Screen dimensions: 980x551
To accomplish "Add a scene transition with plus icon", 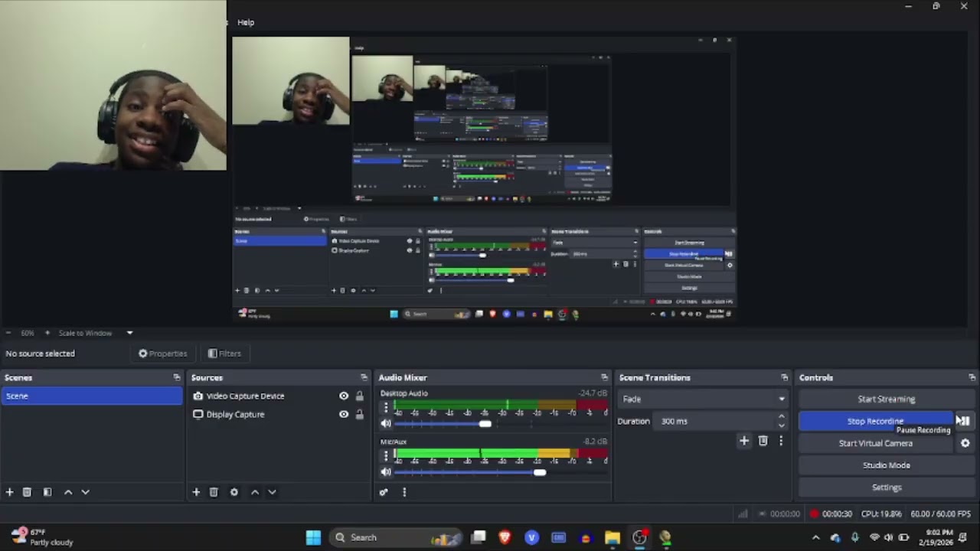I will tap(743, 441).
